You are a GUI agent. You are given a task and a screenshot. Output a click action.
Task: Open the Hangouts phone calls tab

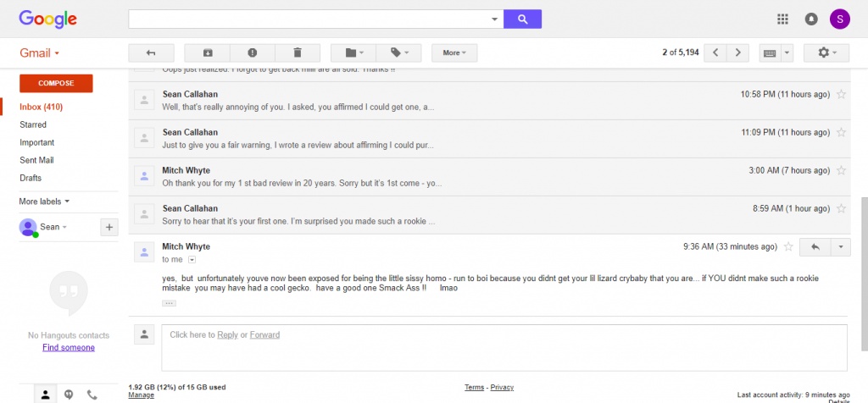coord(92,395)
